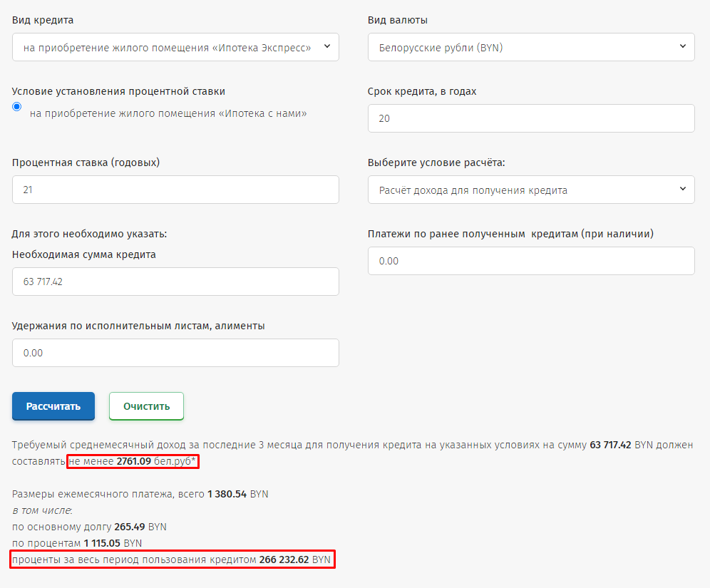Click the "Срок кредита, в годах" input field
Viewport: 710px width, 588px height.
(x=530, y=118)
